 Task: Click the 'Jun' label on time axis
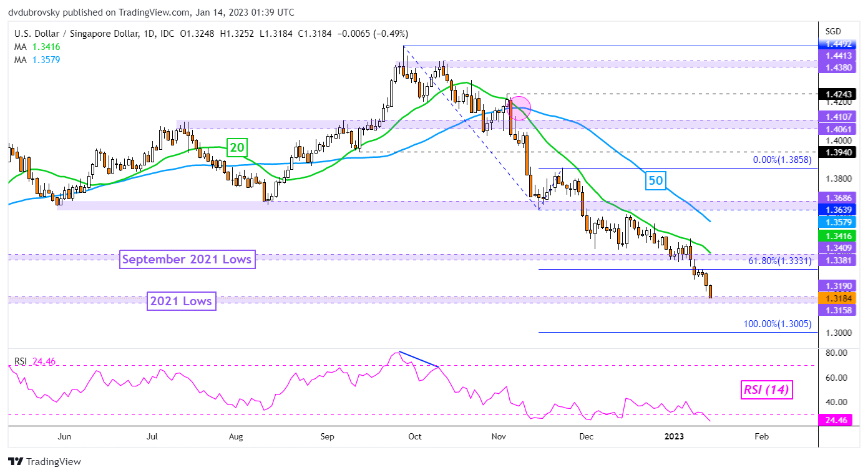64,438
